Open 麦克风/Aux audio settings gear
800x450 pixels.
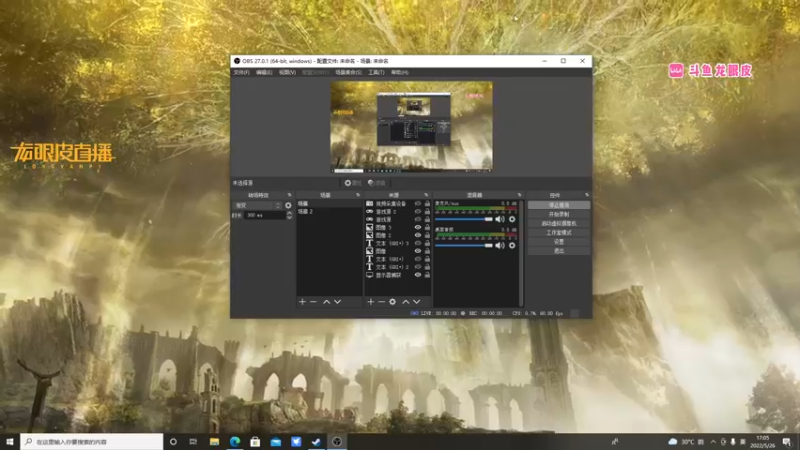[512, 219]
